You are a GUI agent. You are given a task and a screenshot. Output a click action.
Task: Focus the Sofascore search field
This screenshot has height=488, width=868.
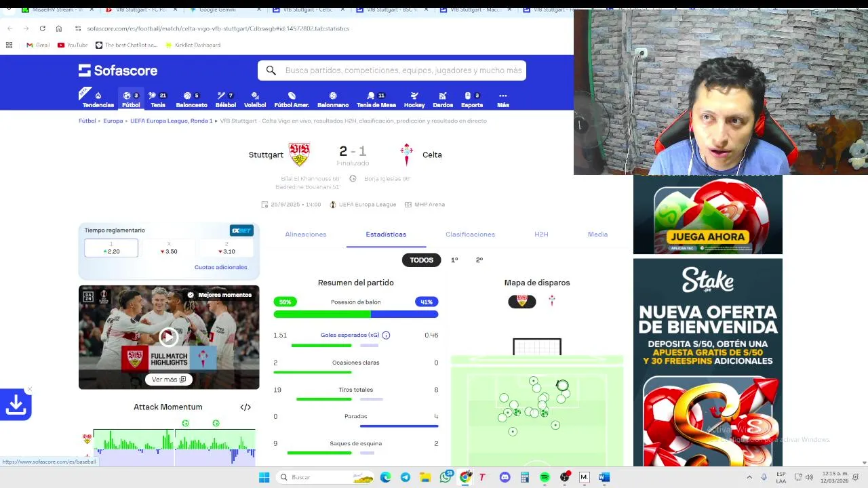(x=392, y=70)
